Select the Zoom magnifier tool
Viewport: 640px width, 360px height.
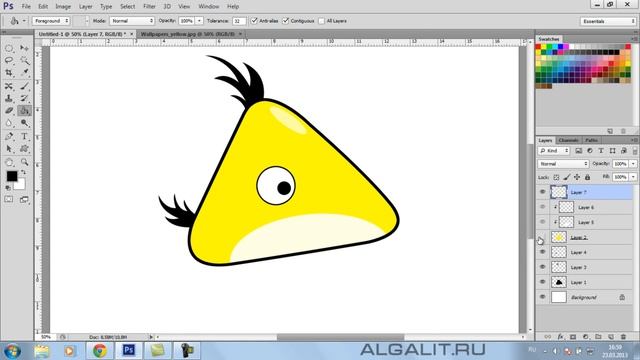(24, 162)
